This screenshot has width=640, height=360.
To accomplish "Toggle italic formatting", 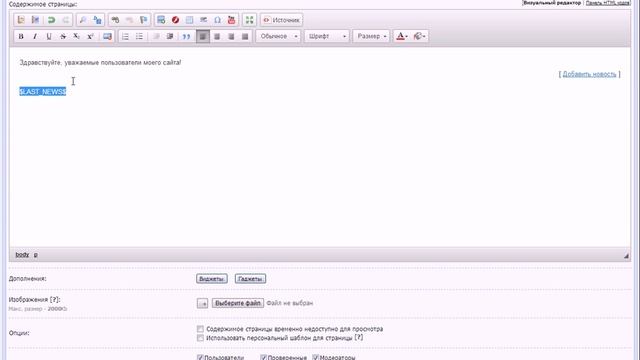I will (35, 36).
